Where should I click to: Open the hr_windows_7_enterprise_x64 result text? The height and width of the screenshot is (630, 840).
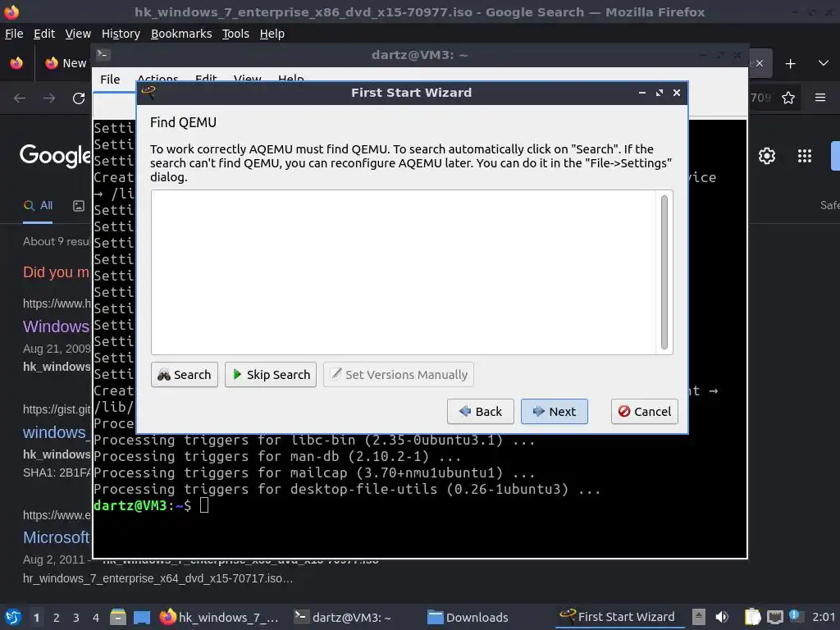[157, 578]
